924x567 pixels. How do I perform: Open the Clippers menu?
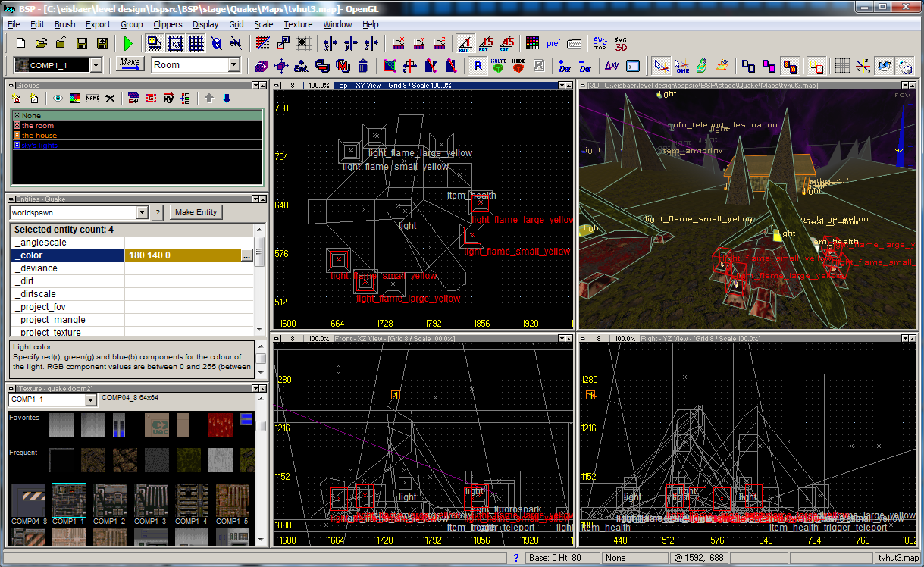point(168,24)
